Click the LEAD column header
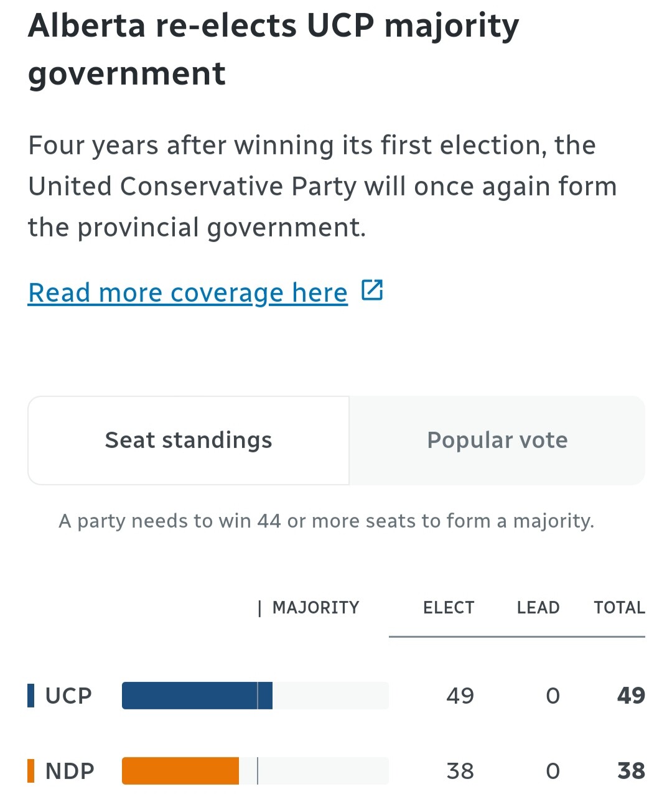 point(538,607)
